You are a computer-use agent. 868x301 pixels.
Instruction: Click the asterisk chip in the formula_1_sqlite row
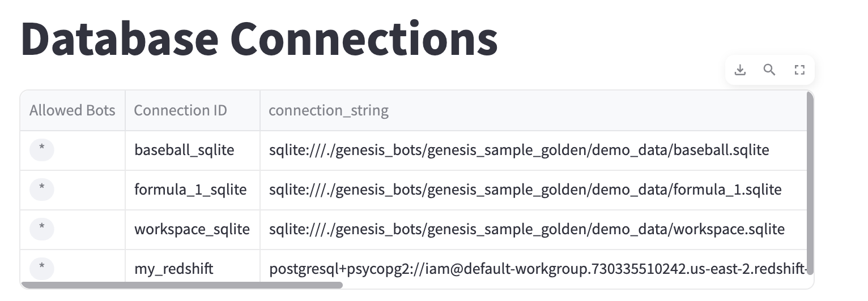click(x=41, y=190)
